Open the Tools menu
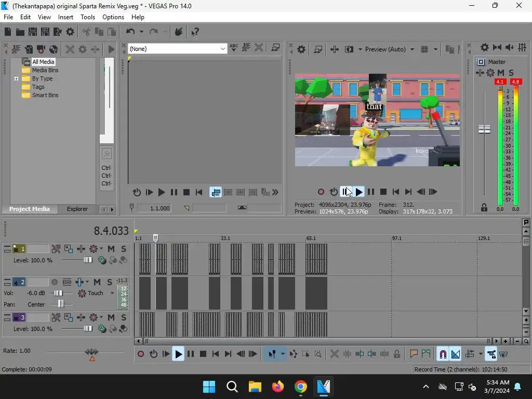Image resolution: width=532 pixels, height=399 pixels. (x=87, y=17)
